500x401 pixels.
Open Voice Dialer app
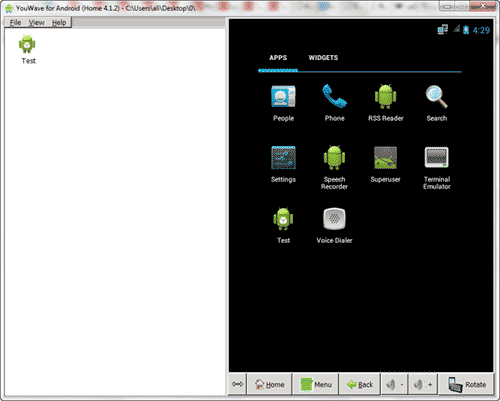(x=334, y=226)
